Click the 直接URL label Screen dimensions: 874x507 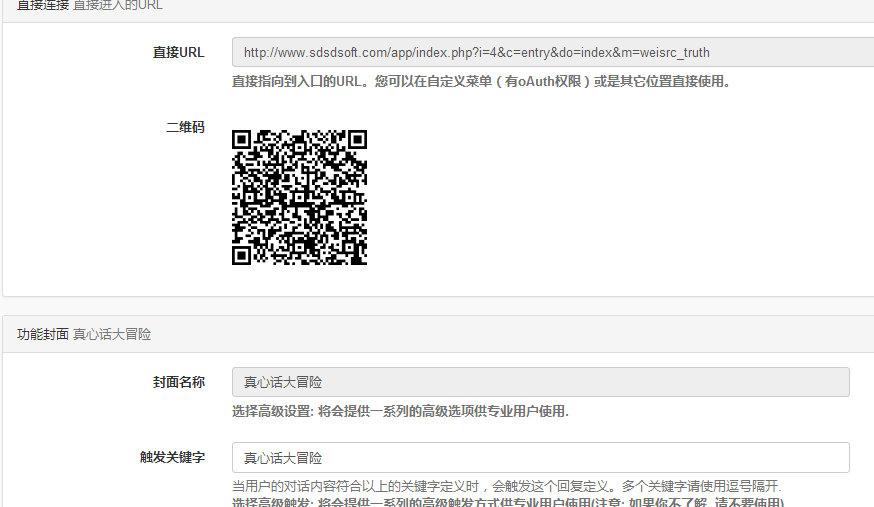click(x=178, y=52)
